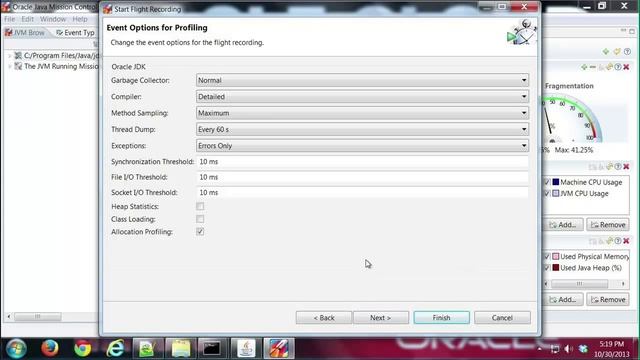
Task: Click the Socket I/O Threshold field
Action: 362,192
